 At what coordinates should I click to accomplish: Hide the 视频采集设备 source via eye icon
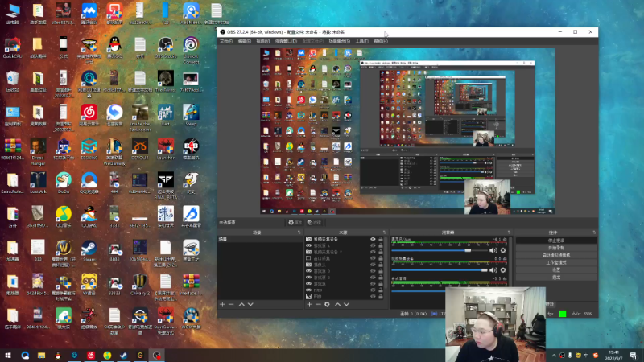[373, 239]
